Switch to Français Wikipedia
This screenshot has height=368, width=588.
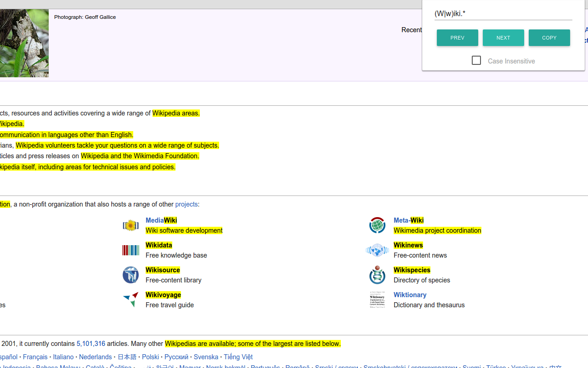(x=35, y=357)
